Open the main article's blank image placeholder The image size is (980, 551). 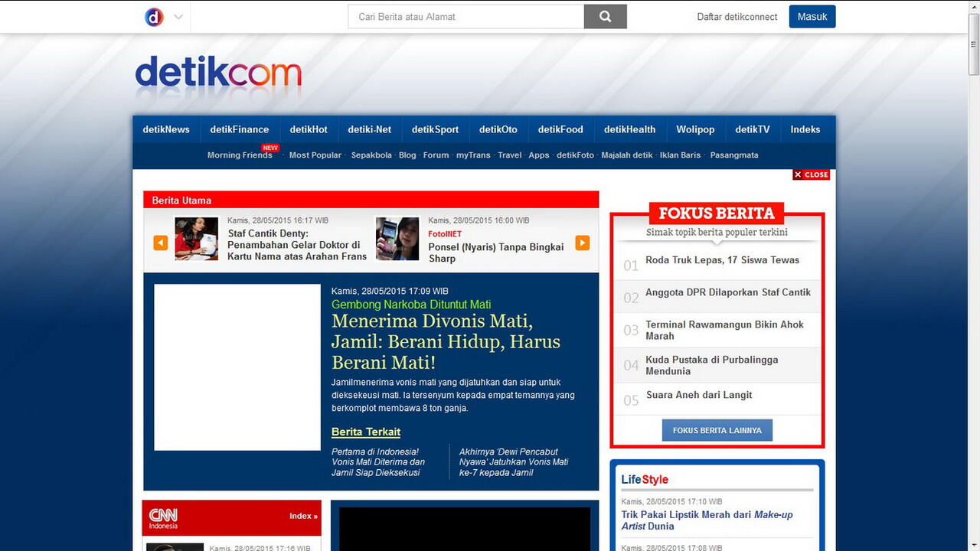coord(237,367)
